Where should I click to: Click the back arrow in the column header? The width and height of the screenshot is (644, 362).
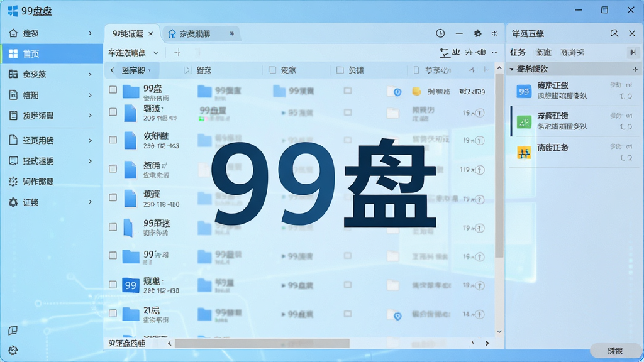112,70
